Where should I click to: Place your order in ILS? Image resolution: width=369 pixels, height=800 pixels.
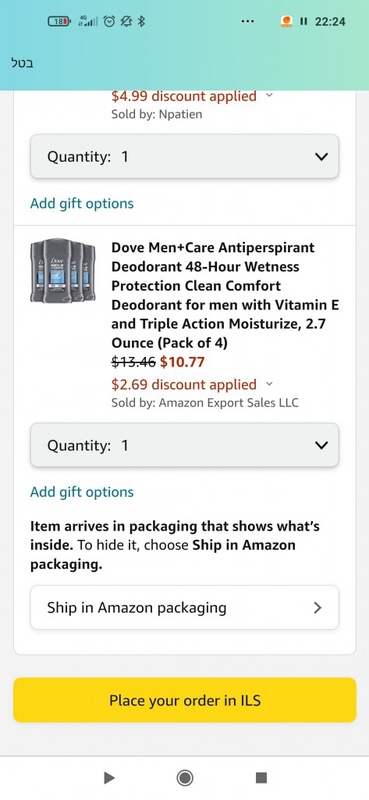184,700
